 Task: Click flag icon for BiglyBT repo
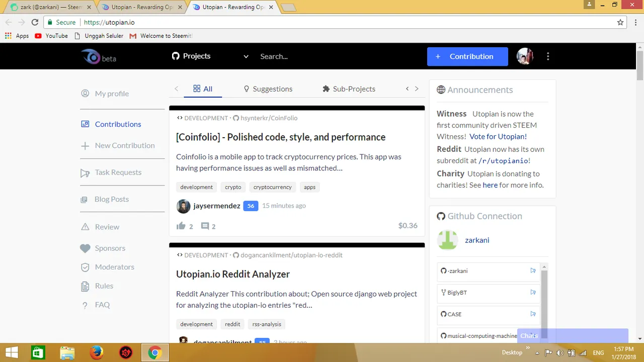[533, 292]
